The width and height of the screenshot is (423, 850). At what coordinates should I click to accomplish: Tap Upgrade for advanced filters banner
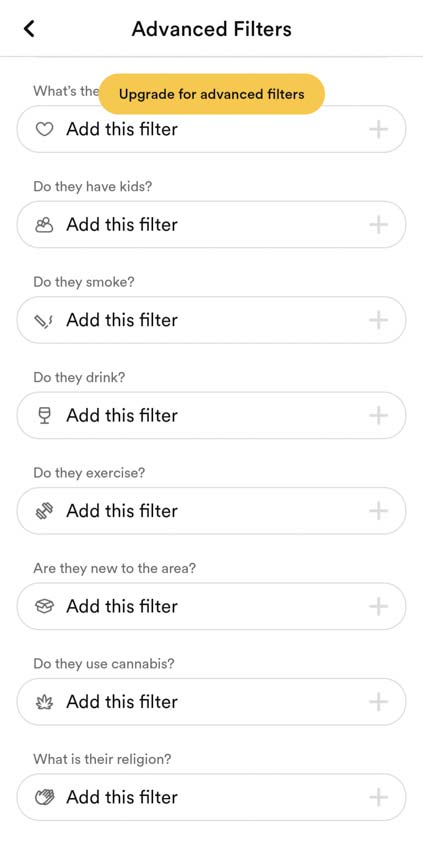pos(212,94)
